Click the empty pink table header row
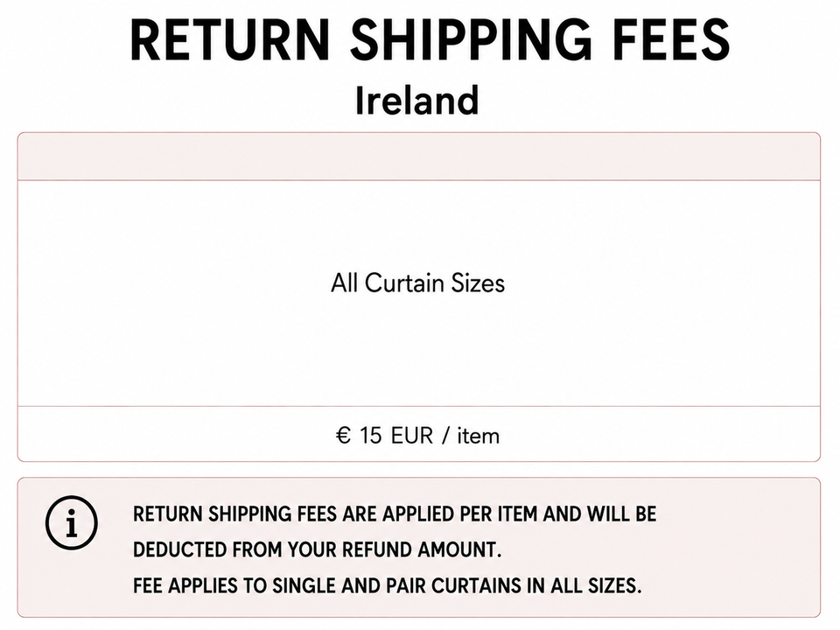 coord(419,157)
